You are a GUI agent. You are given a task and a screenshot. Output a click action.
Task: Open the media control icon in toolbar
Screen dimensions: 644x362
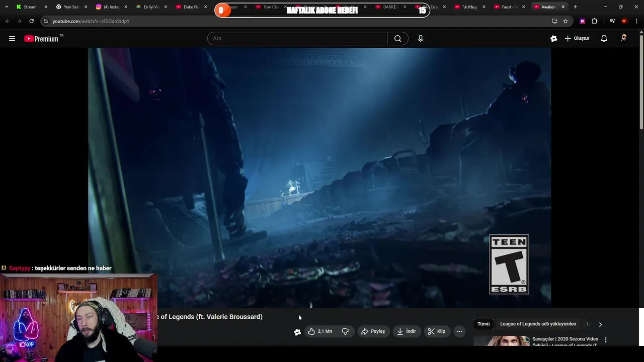point(612,21)
